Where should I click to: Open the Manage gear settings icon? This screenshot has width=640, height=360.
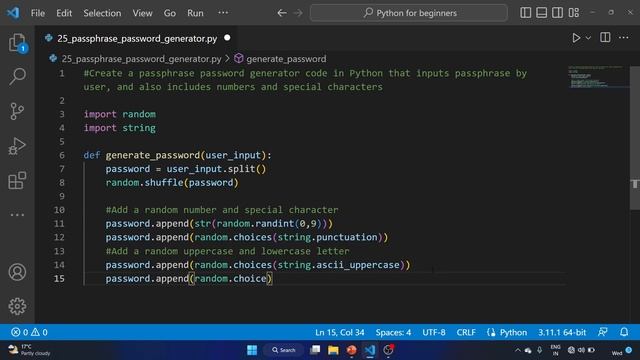17,306
